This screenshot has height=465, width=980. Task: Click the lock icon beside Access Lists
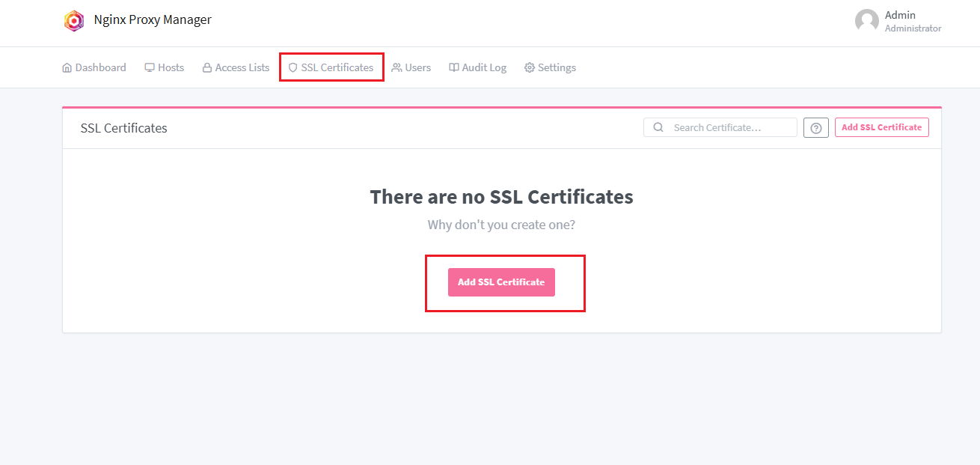[x=207, y=67]
